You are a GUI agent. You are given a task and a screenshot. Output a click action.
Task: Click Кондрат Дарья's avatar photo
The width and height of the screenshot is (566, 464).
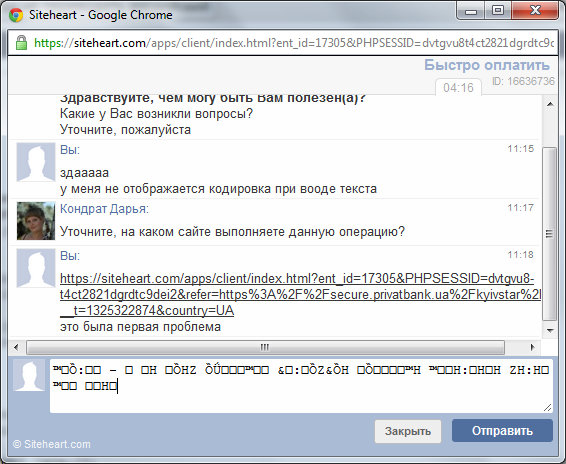coord(36,221)
